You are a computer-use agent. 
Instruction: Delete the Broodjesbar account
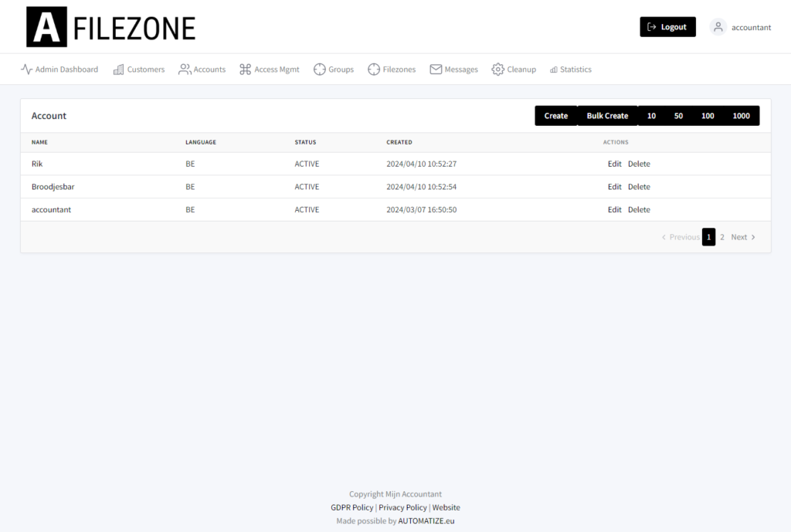click(x=639, y=187)
